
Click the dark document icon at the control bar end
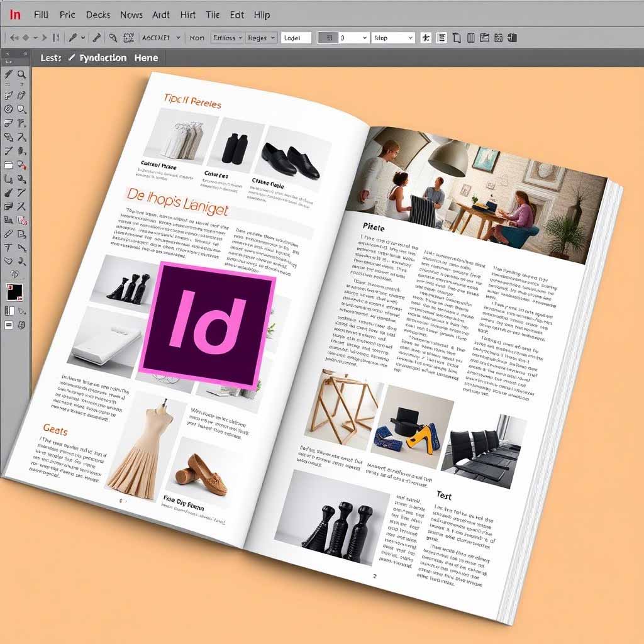click(512, 38)
